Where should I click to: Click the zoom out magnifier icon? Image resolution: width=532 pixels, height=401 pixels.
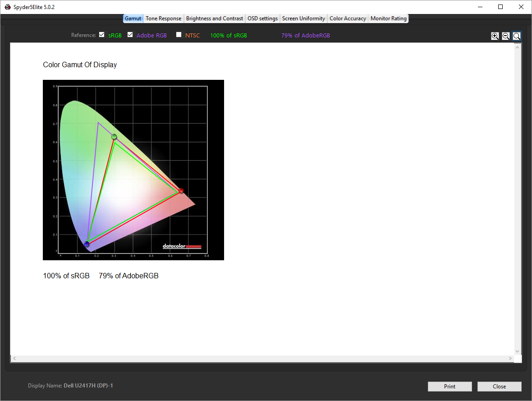(x=506, y=36)
